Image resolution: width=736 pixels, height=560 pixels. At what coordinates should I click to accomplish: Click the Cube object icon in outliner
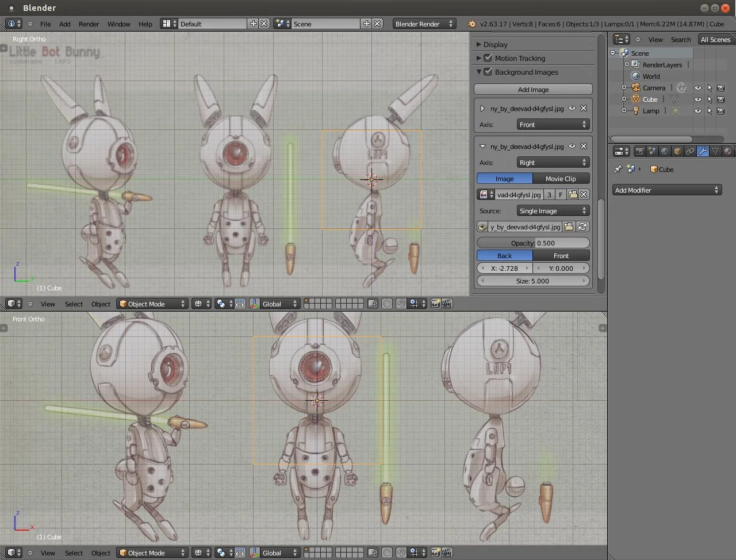point(636,99)
